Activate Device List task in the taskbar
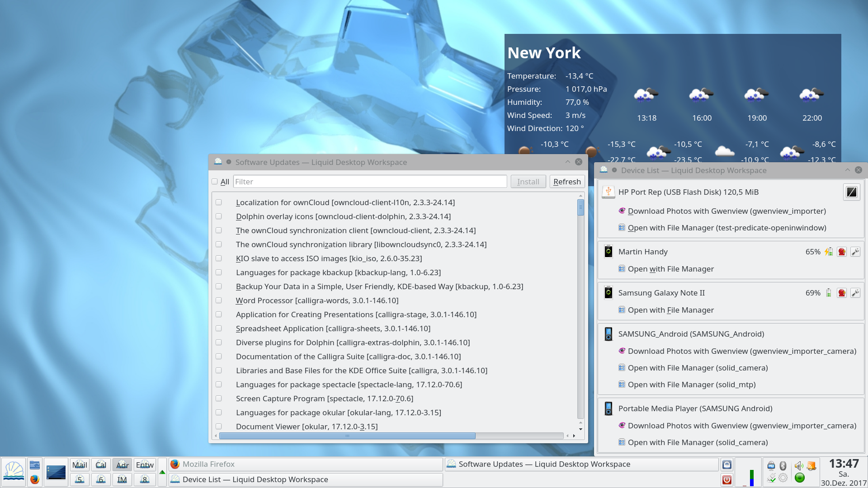Screen dimensions: 868x488 point(306,479)
